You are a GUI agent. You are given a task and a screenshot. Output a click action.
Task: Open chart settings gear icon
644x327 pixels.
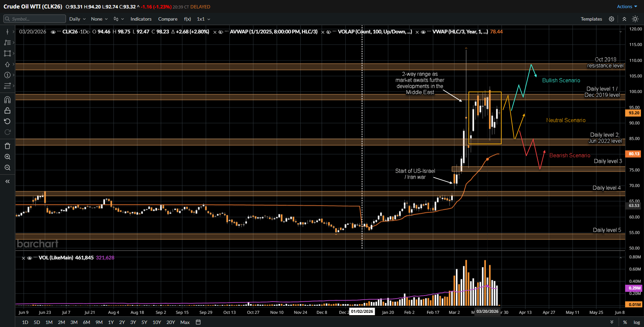pos(612,19)
